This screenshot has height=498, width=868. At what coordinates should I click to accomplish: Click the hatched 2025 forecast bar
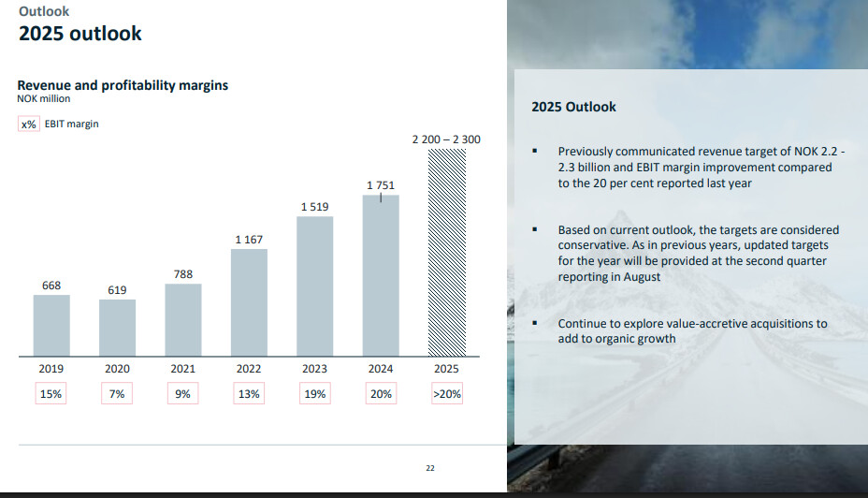pyautogui.click(x=447, y=253)
